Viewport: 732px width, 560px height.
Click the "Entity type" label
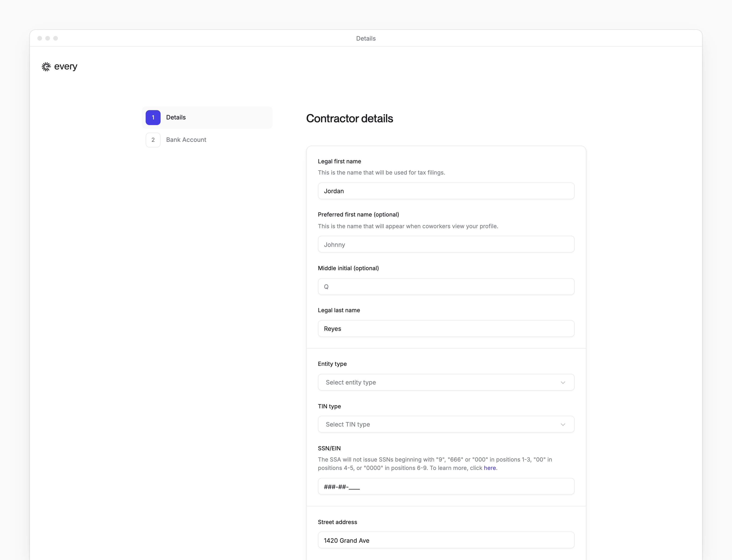332,364
